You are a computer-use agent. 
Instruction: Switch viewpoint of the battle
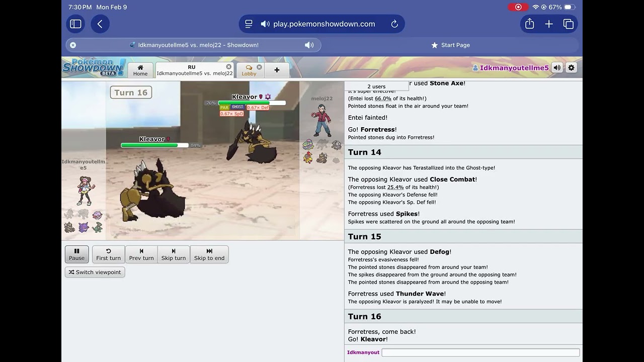coord(95,272)
